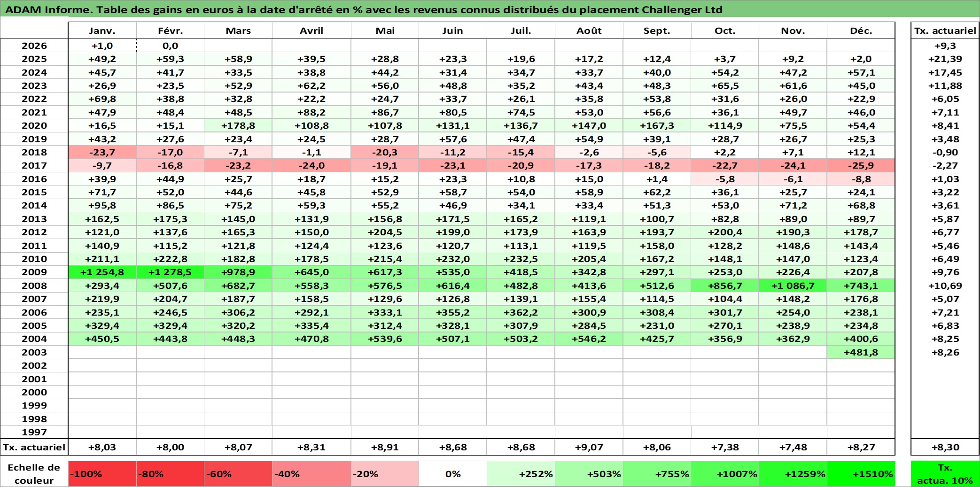Click the -20% color scale swatch
This screenshot has height=487, width=980.
385,474
